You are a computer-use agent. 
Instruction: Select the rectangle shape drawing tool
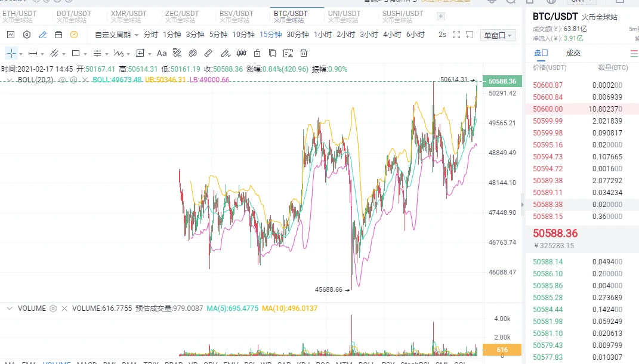click(75, 53)
